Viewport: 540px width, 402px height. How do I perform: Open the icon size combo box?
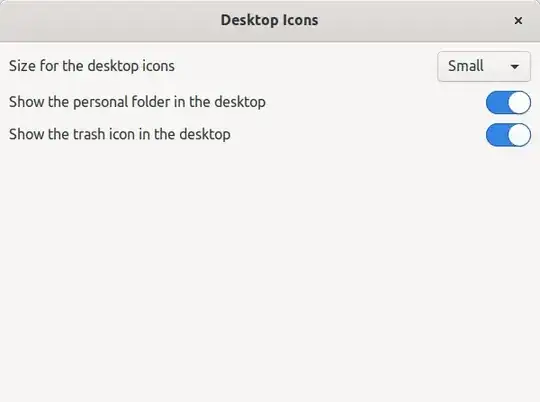click(484, 66)
